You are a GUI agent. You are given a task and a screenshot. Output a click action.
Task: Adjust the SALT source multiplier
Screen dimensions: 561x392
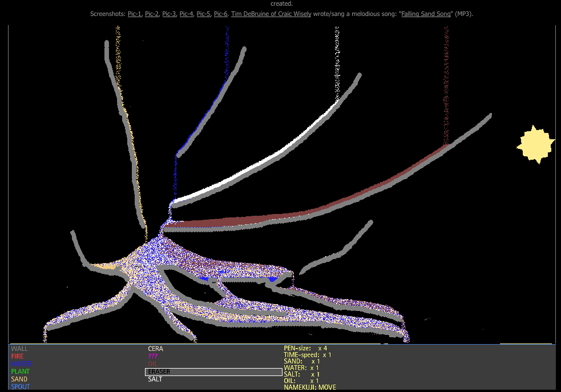point(301,374)
